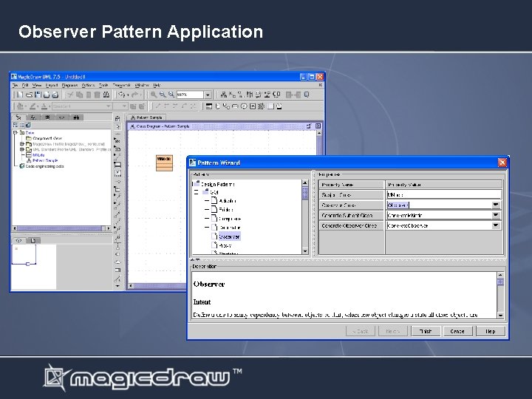
Task: Click description pane scrollbar down arrow
Action: pyautogui.click(x=500, y=316)
